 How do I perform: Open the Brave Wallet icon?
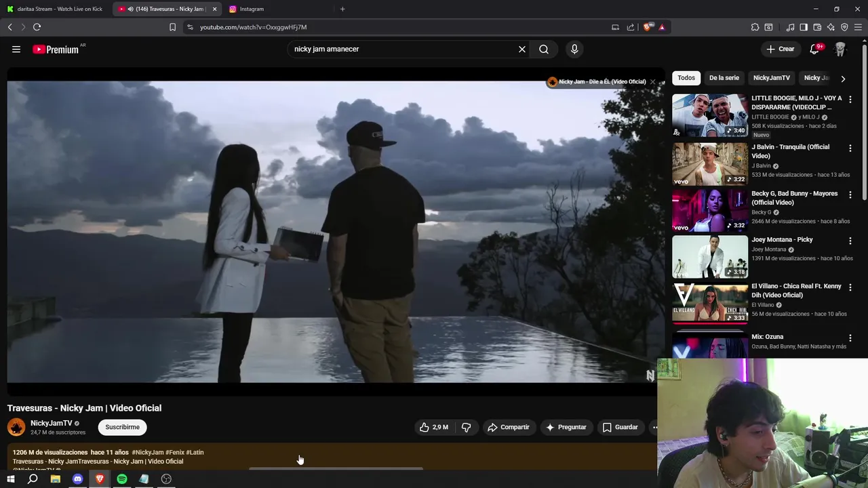point(817,27)
